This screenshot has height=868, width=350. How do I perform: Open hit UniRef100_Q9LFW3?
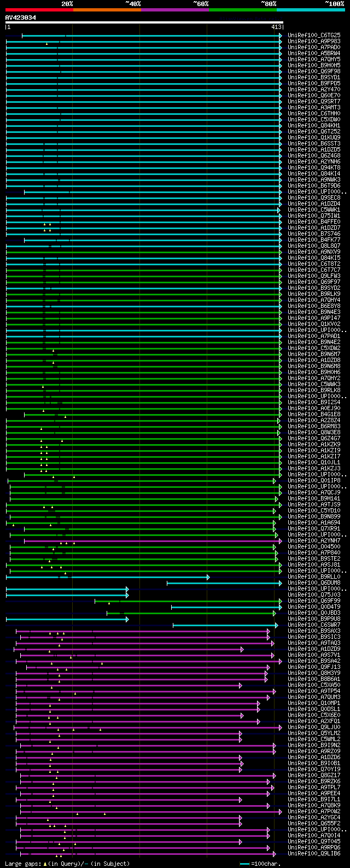pos(314,276)
